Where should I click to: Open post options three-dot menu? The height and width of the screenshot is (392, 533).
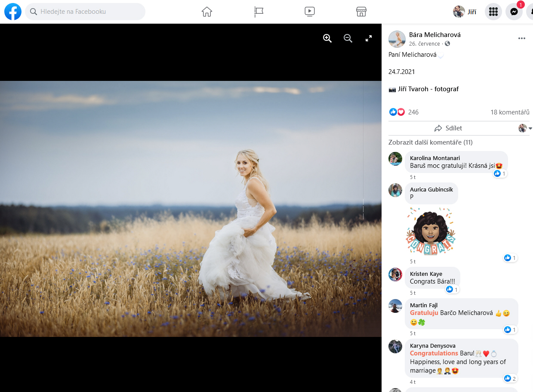pyautogui.click(x=522, y=38)
